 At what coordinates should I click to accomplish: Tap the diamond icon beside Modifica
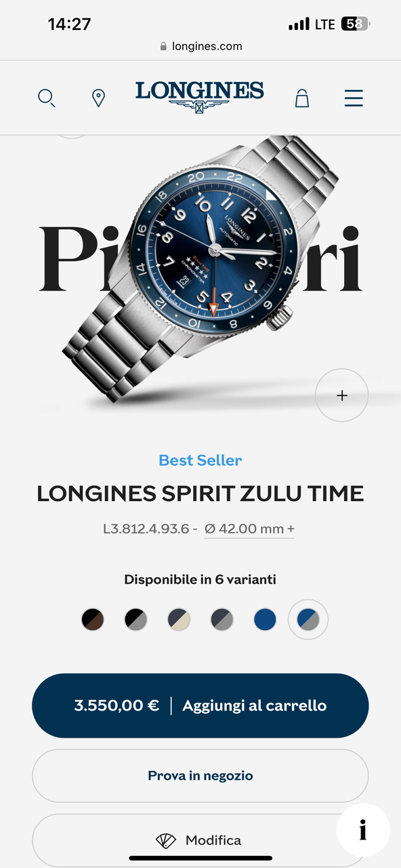[x=166, y=840]
